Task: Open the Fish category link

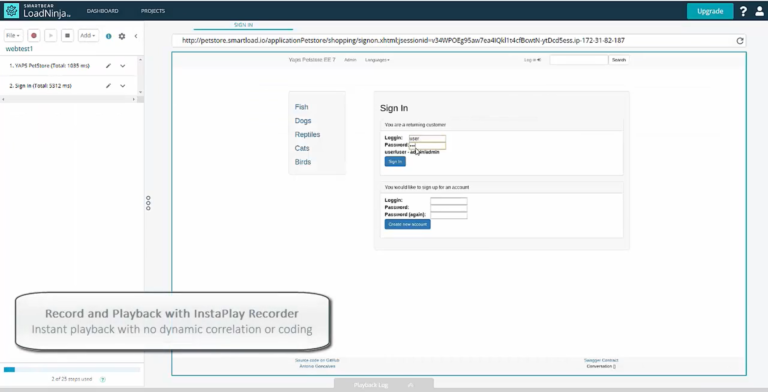Action: click(x=301, y=107)
